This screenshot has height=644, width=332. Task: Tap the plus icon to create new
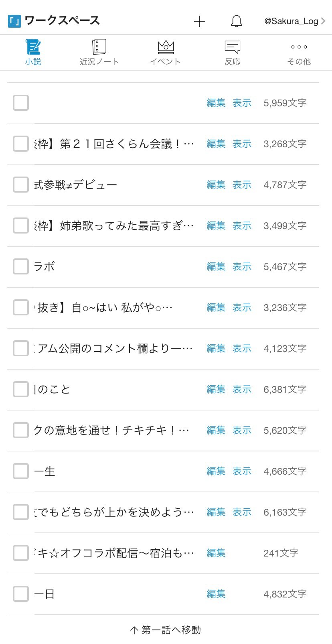(200, 21)
